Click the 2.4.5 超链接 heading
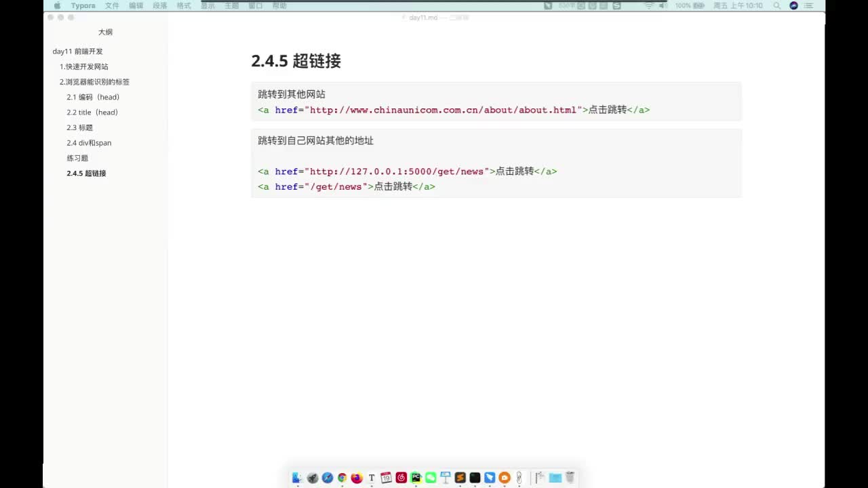The width and height of the screenshot is (868, 488). [296, 61]
